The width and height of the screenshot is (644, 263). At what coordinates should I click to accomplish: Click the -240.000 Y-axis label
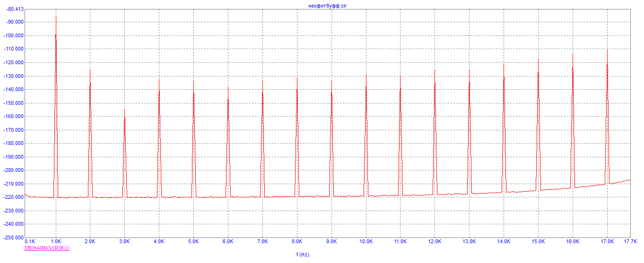tap(13, 224)
